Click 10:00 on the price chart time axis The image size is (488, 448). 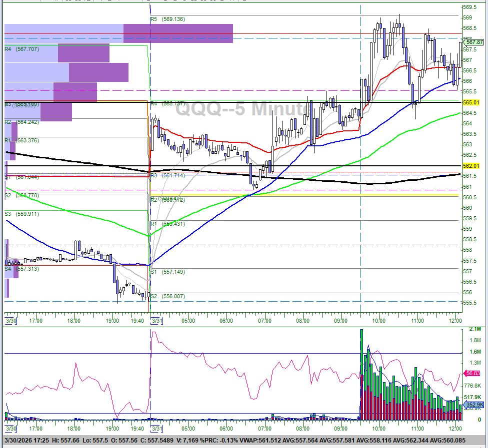point(379,321)
